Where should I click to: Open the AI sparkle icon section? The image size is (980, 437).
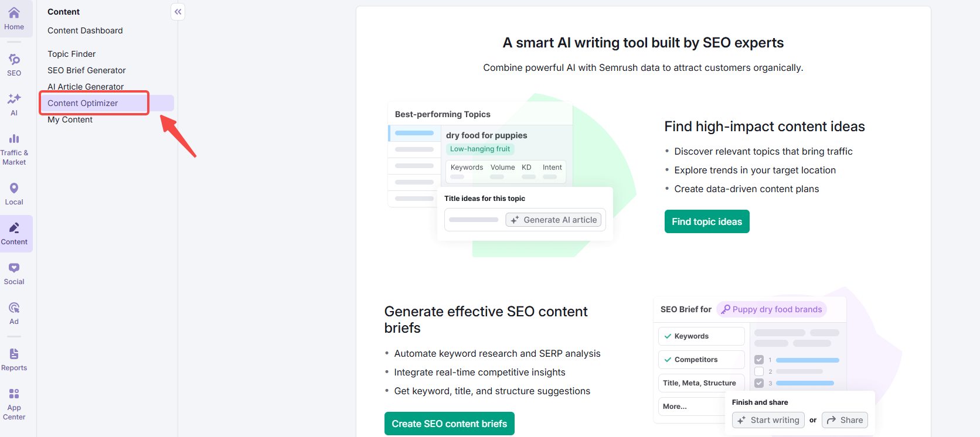coord(14,104)
